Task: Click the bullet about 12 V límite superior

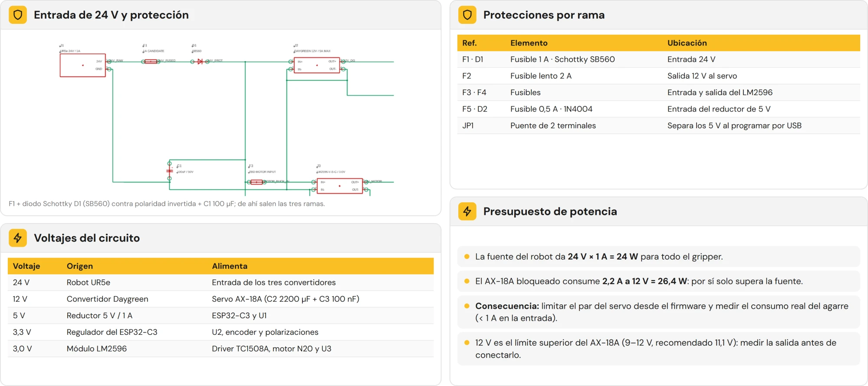Action: 659,349
